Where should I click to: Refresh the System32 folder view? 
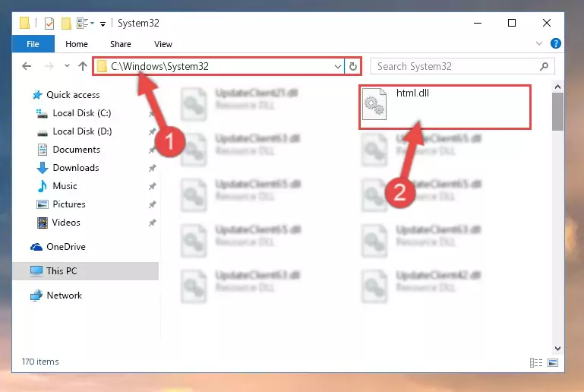(352, 67)
